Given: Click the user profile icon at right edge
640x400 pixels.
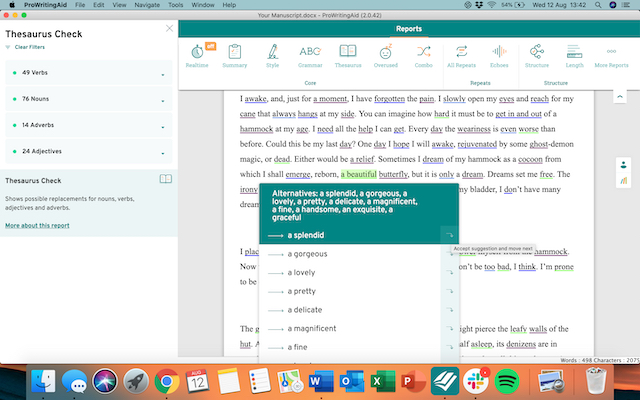Looking at the screenshot, I should pyautogui.click(x=623, y=165).
